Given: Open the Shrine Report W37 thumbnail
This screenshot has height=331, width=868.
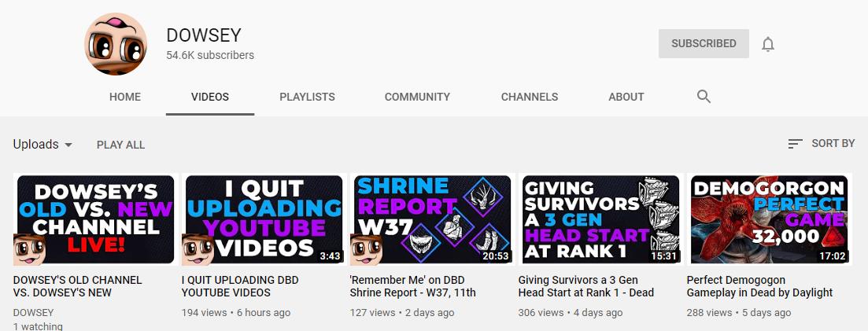Looking at the screenshot, I should (x=432, y=219).
